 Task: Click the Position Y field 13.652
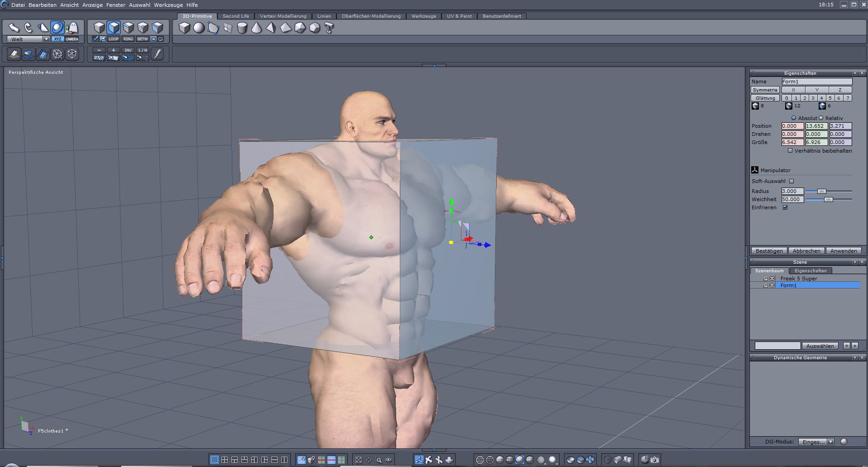pyautogui.click(x=816, y=126)
